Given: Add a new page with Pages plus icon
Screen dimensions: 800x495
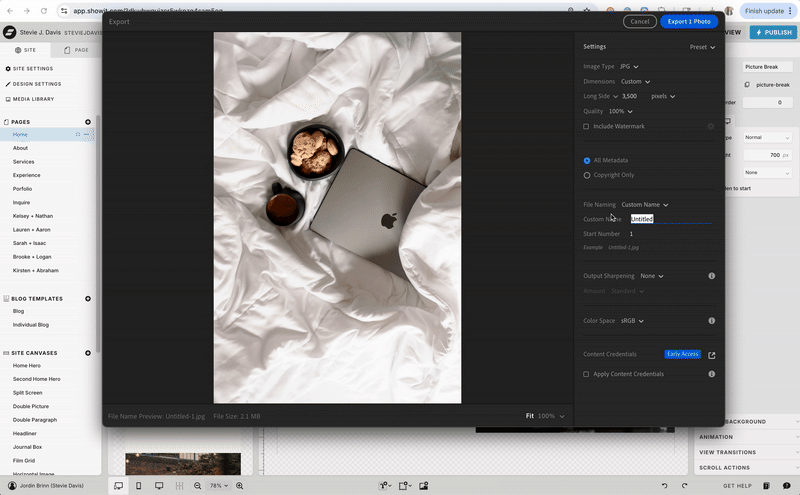Looking at the screenshot, I should (x=88, y=122).
